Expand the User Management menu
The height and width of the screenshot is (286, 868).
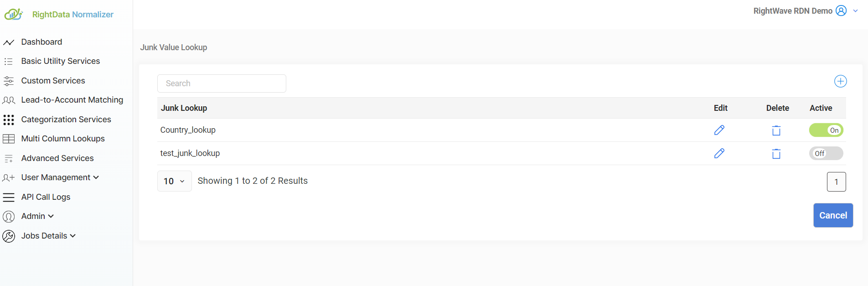coord(60,177)
